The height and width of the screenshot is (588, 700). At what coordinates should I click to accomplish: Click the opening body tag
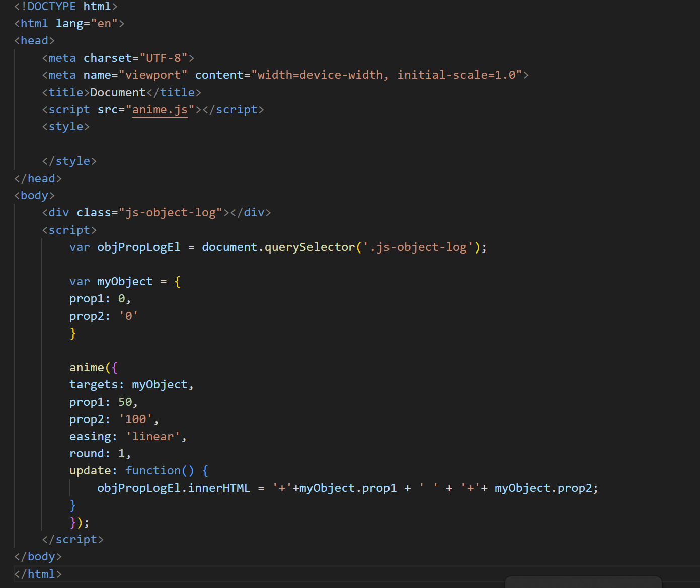coord(35,196)
